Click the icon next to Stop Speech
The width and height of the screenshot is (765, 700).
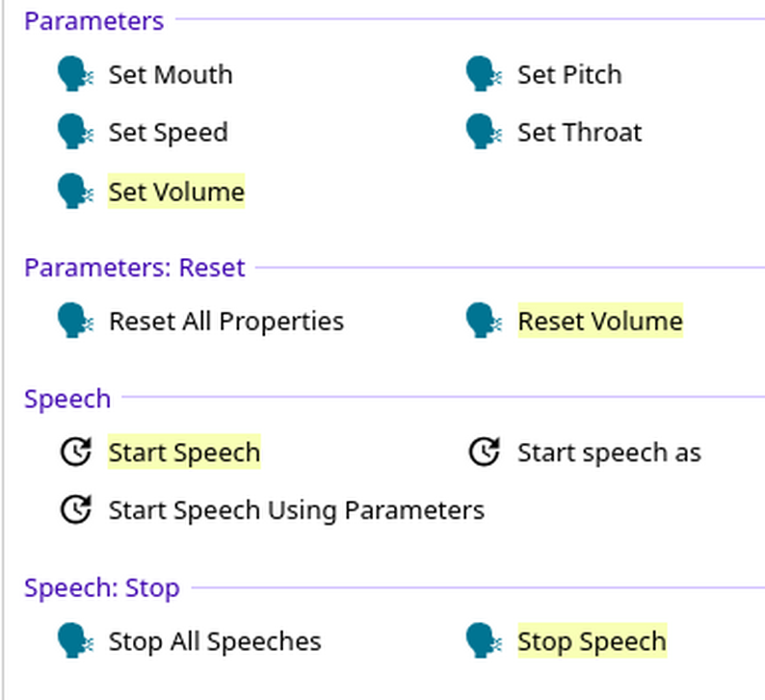click(483, 640)
